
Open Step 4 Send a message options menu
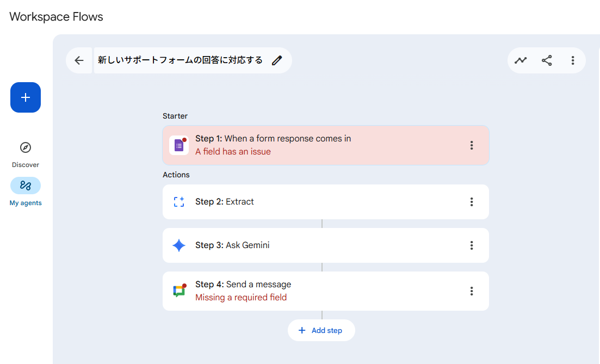[x=472, y=291]
